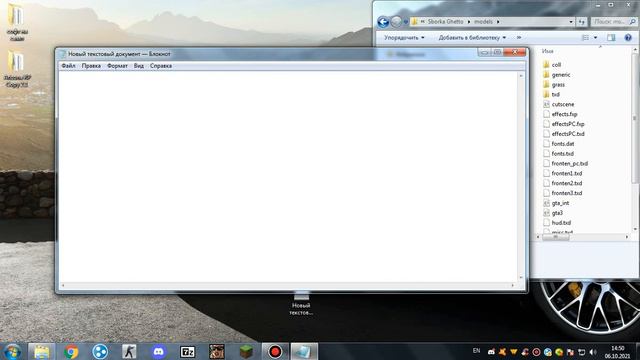This screenshot has height=360, width=640.
Task: Click the Notepad vertical scrollbar down arrow
Action: [x=521, y=278]
